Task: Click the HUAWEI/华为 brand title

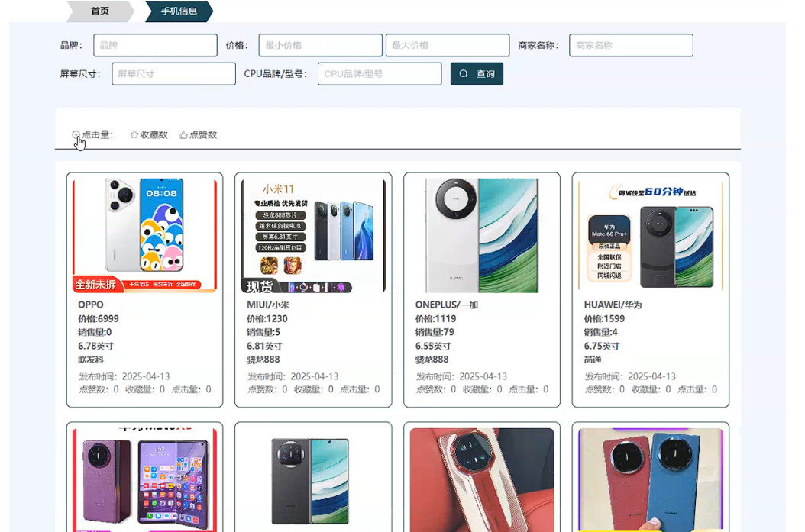Action: click(x=613, y=305)
